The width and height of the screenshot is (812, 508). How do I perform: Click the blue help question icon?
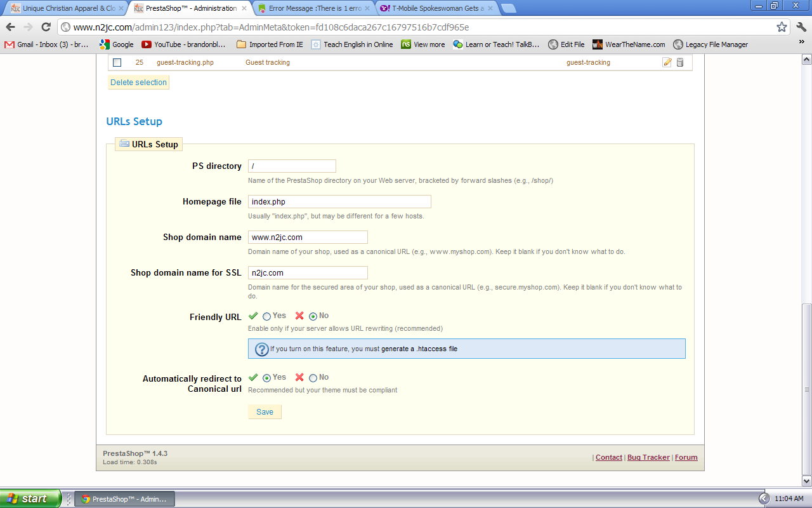(x=261, y=349)
